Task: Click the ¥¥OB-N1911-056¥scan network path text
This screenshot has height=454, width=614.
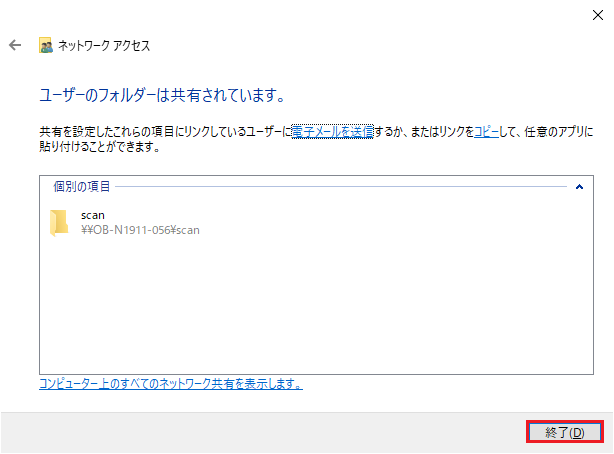Action: point(140,230)
